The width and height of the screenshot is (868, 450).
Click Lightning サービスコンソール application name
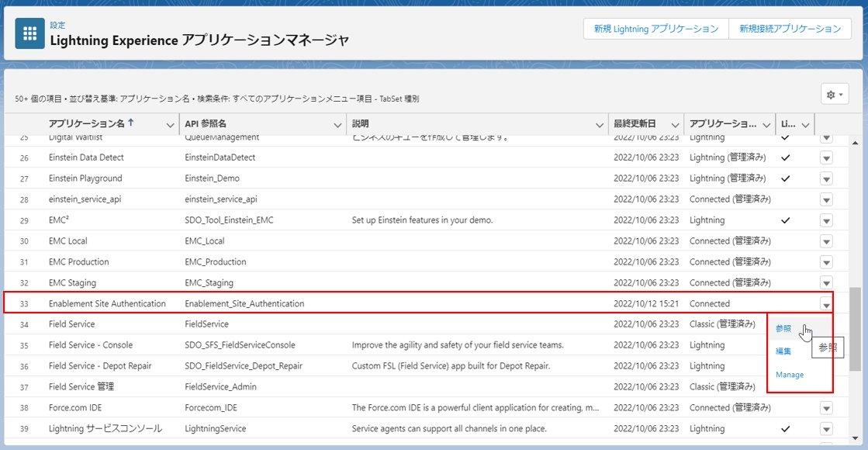click(x=105, y=428)
